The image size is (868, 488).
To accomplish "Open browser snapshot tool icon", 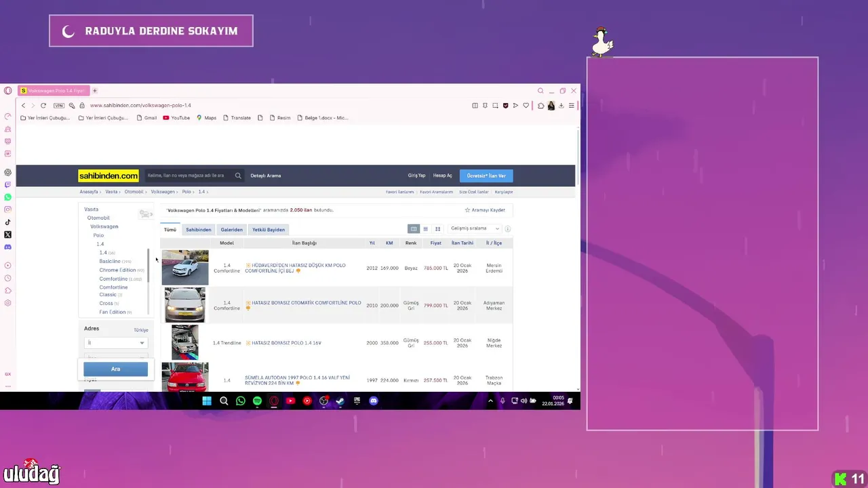I will pyautogui.click(x=495, y=106).
